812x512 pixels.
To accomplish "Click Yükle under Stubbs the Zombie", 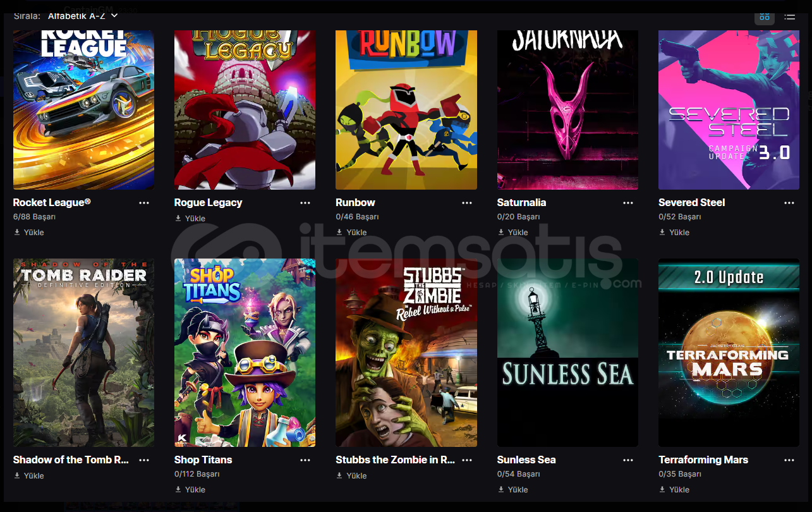I will pyautogui.click(x=351, y=476).
